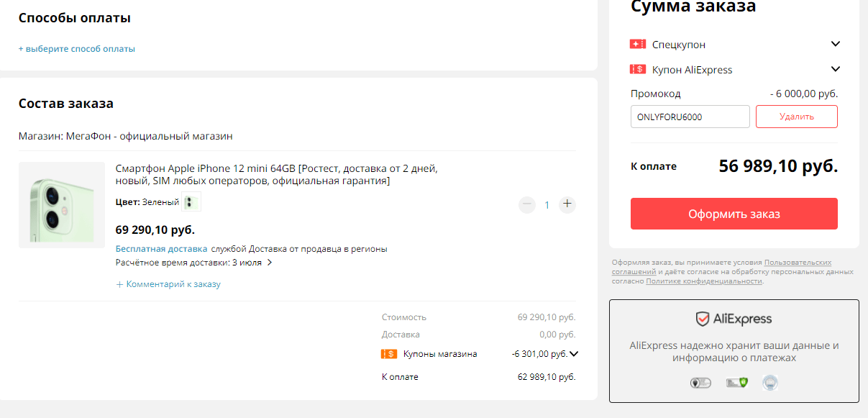Decrease item quantity with minus button
Screen dimensions: 868x418
pos(527,204)
